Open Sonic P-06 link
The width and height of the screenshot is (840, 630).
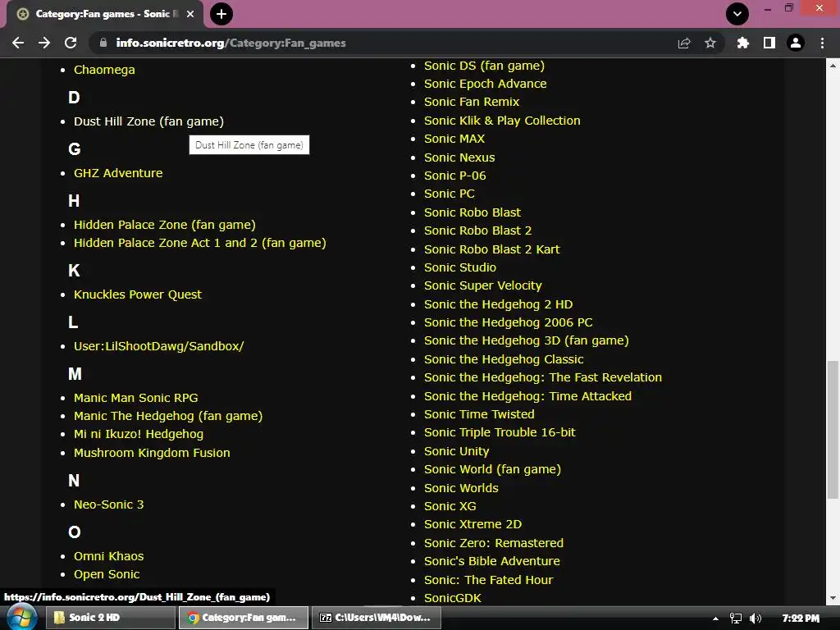click(x=455, y=176)
